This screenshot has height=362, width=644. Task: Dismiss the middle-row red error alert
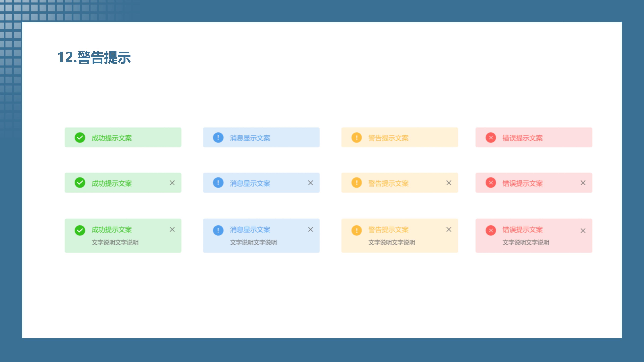coord(583,183)
